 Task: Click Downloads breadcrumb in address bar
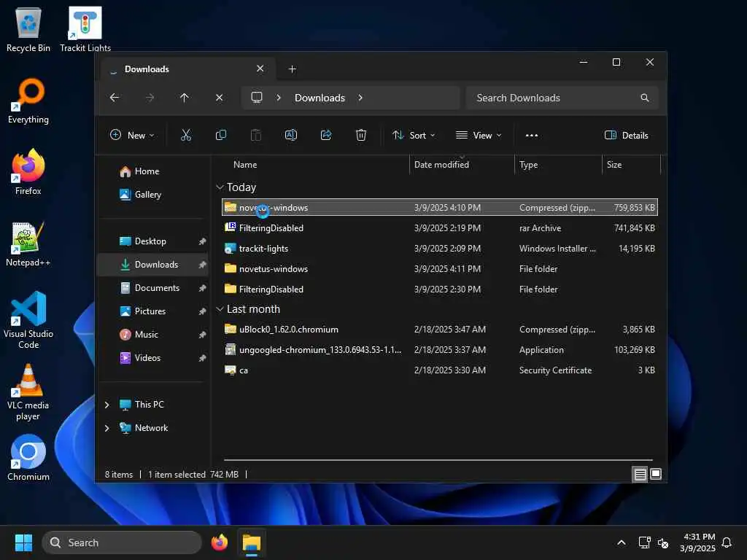pyautogui.click(x=320, y=98)
